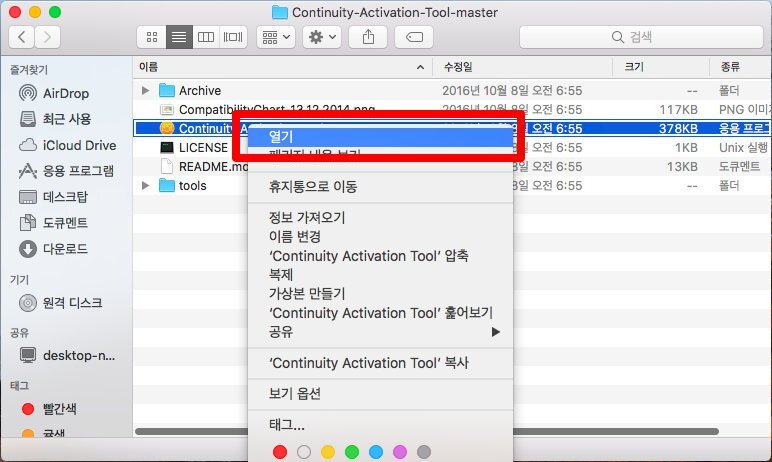Screen dimensions: 772x462
Task: Select 원격 디스크 under devices
Action: [x=61, y=302]
